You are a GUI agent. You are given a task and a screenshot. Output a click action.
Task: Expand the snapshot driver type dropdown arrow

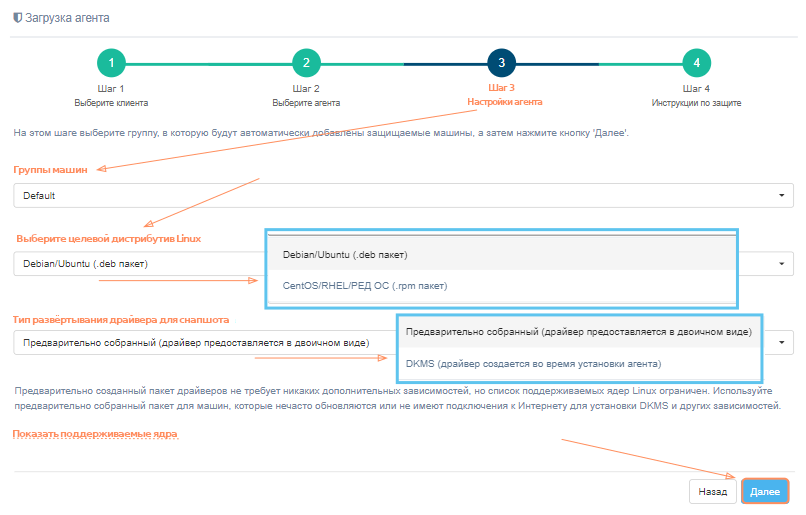[780, 343]
